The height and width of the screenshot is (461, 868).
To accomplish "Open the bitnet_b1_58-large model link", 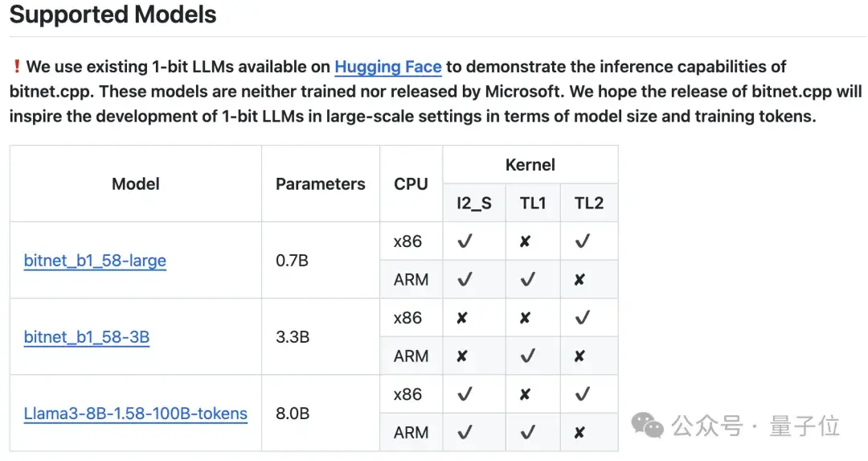I will [95, 261].
